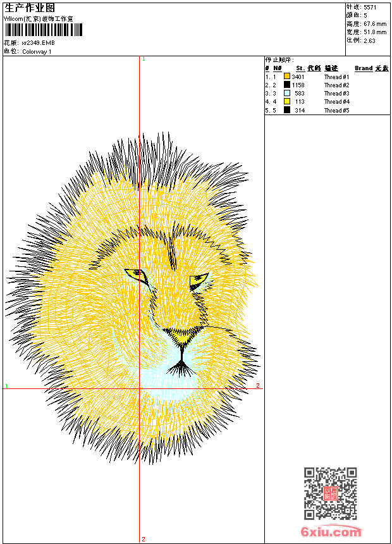Image resolution: width=392 pixels, height=544 pixels.
Task: Click the width value 51.8 mm
Action: [375, 32]
